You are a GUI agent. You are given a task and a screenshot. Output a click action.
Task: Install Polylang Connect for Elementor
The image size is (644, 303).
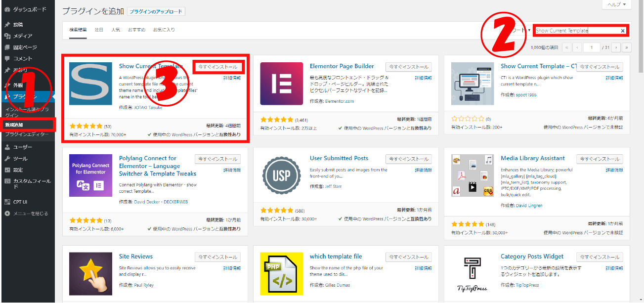tap(217, 159)
